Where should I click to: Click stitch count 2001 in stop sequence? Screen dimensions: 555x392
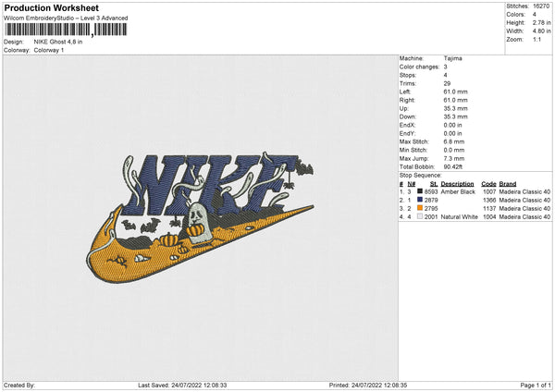tap(431, 217)
